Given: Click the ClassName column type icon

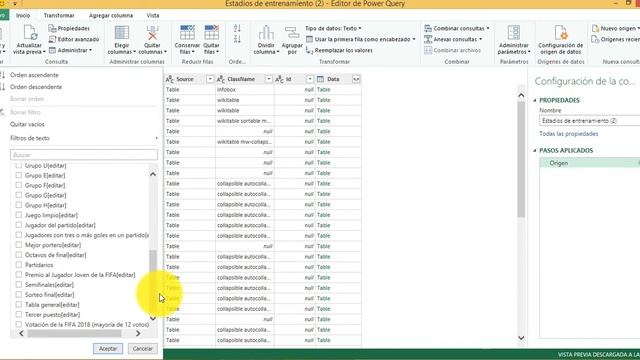Looking at the screenshot, I should 221,79.
